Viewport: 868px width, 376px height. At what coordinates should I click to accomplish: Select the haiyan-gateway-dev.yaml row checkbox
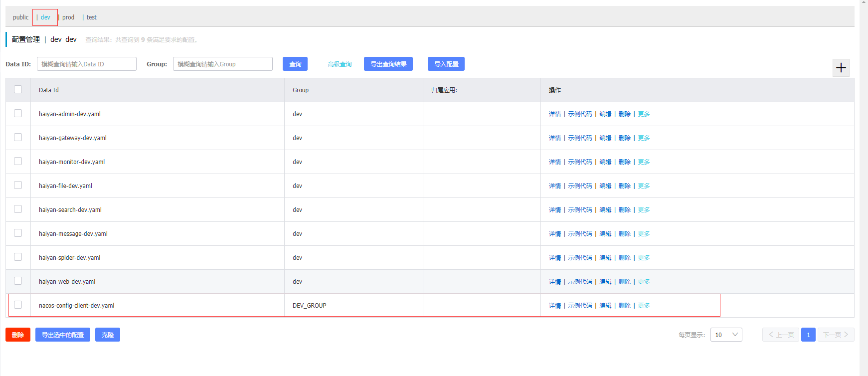[18, 137]
